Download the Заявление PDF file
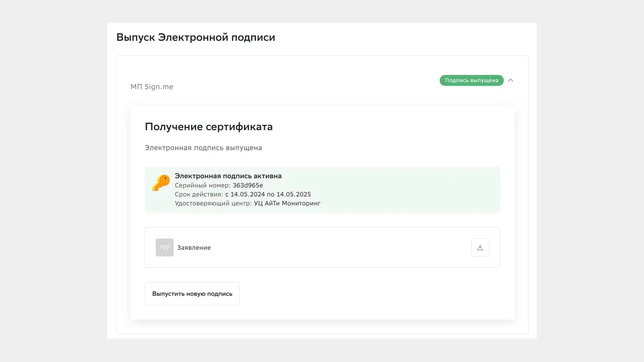This screenshot has height=362, width=644. [x=480, y=247]
